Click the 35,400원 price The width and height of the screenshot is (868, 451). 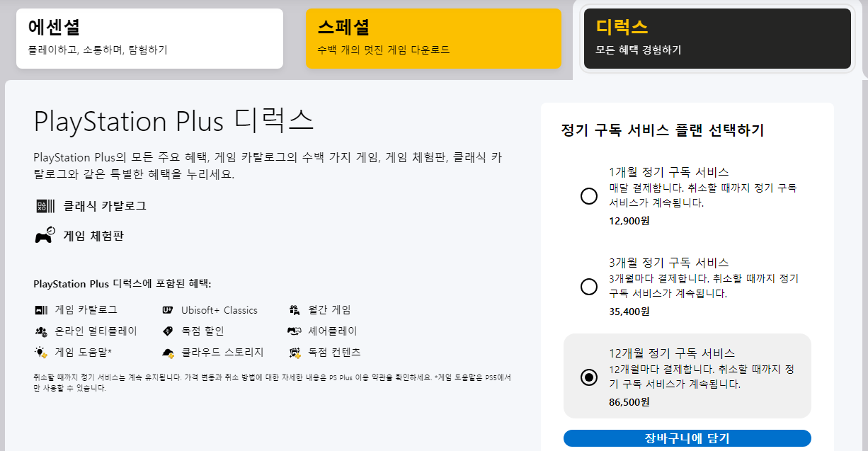pos(629,311)
